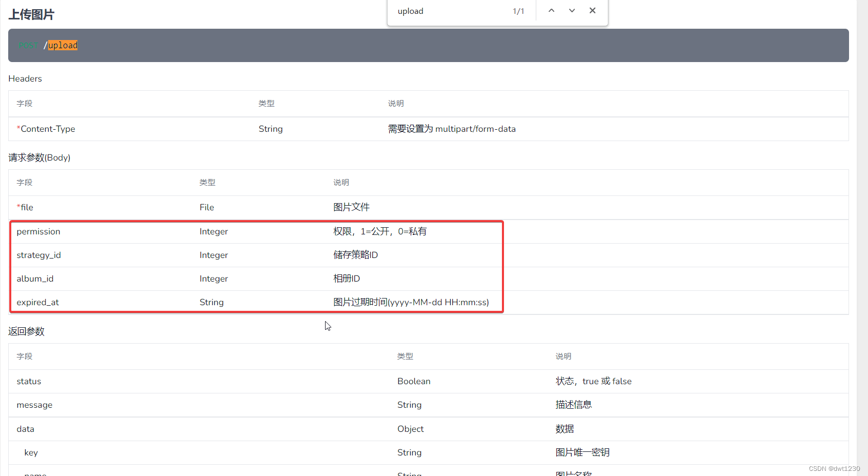Select the 'message' field cell
This screenshot has height=476, width=868.
pos(34,405)
